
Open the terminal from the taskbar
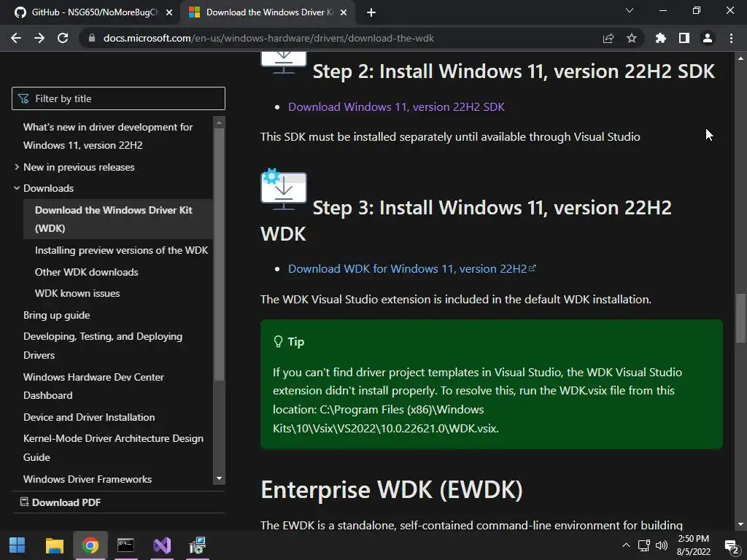[x=125, y=545]
